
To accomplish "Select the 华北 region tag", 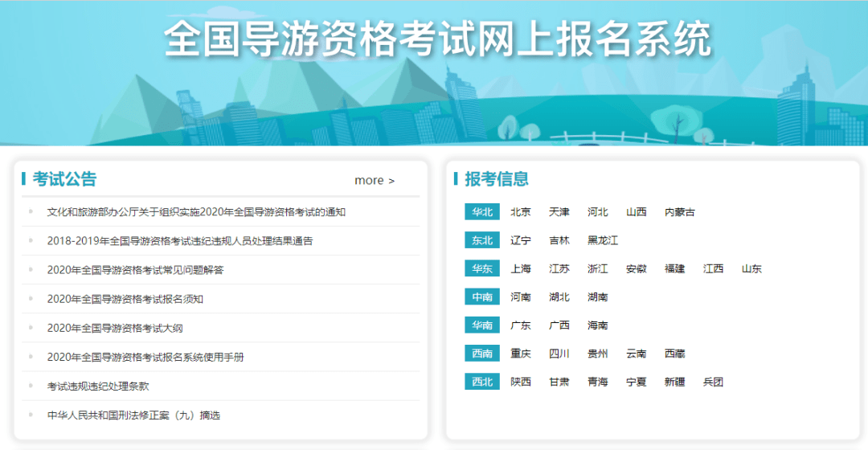I will pyautogui.click(x=482, y=212).
